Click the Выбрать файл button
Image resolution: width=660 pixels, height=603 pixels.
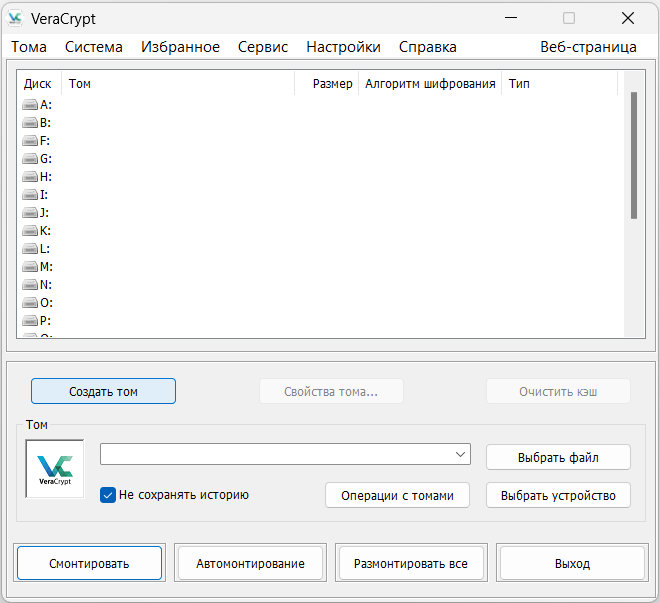click(558, 457)
